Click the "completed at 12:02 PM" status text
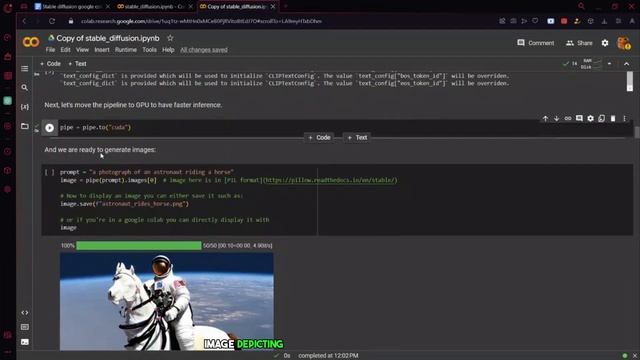Image resolution: width=640 pixels, height=360 pixels. (x=328, y=356)
